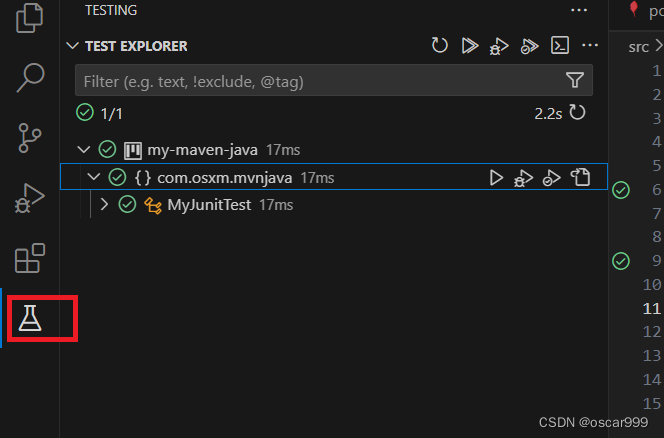Open the Run and Debug view
The width and height of the screenshot is (664, 438).
coord(30,198)
